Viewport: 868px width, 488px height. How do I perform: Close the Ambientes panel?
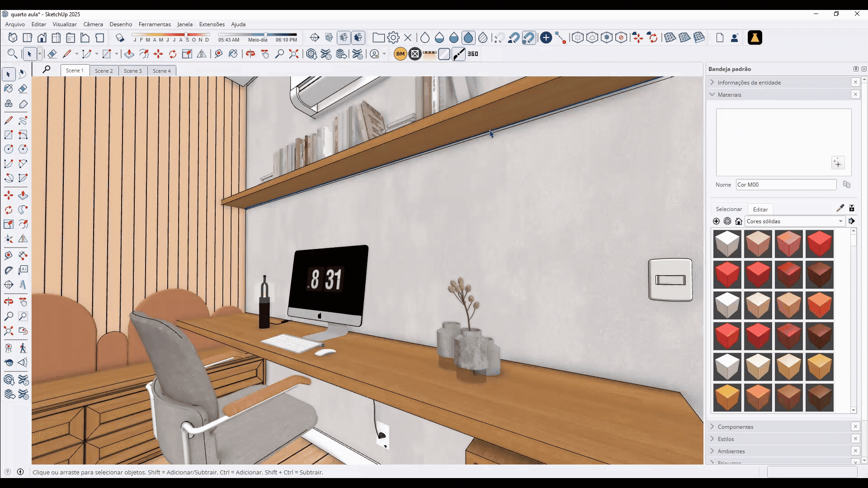[x=855, y=451]
